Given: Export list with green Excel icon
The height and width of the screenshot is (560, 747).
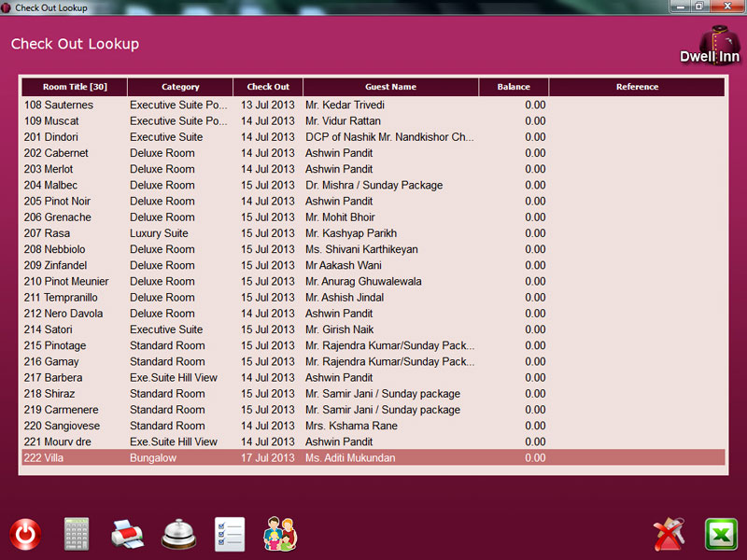Looking at the screenshot, I should (720, 535).
